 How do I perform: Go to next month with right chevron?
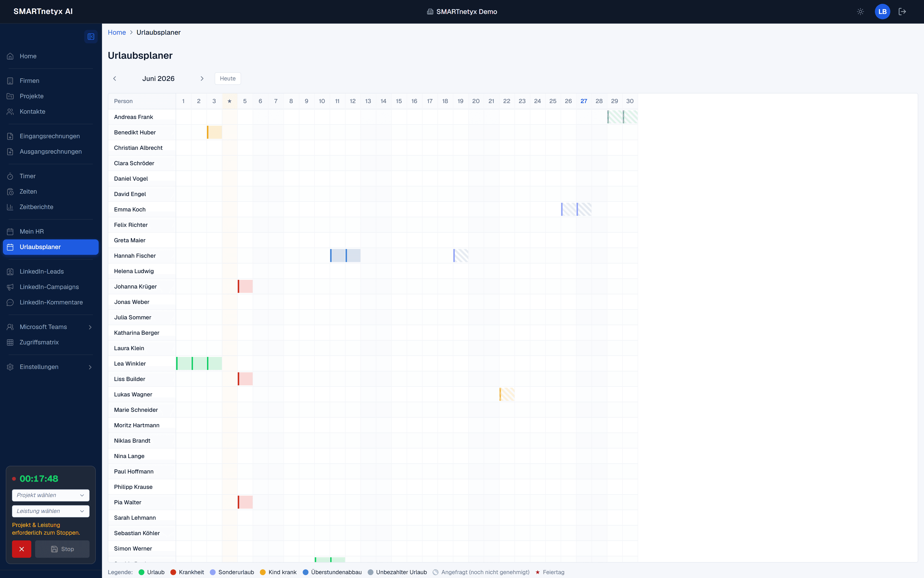(x=202, y=78)
